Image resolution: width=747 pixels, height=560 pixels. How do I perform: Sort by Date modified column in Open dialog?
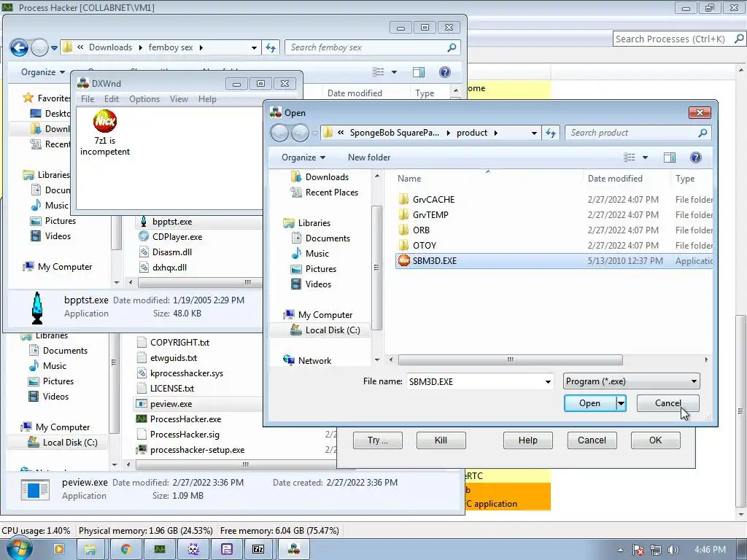[615, 179]
